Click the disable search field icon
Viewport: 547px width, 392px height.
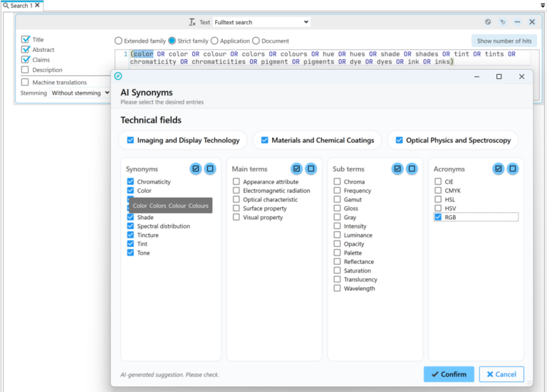tap(488, 22)
